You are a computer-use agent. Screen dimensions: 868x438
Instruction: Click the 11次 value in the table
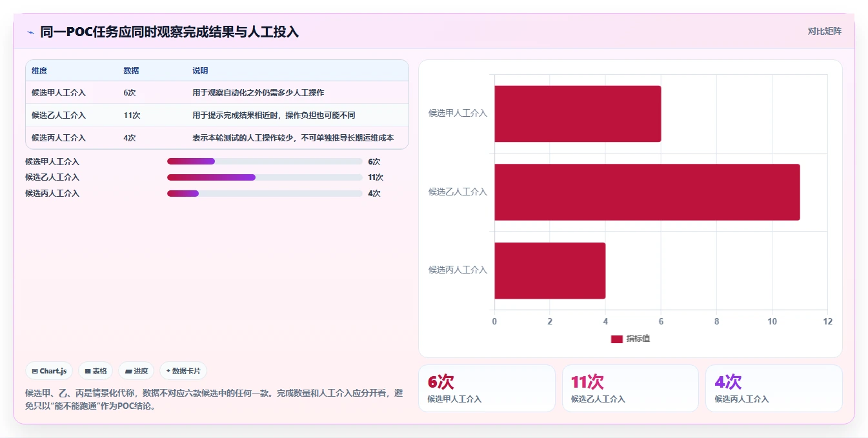132,115
